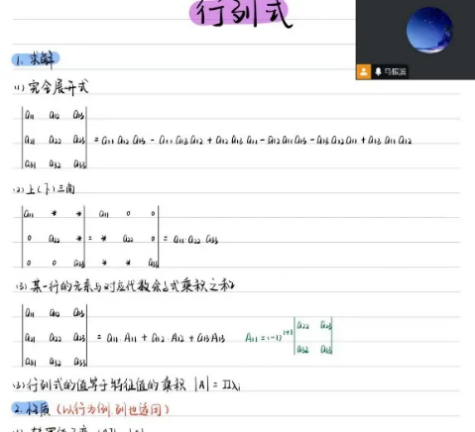Image resolution: width=475 pixels, height=432 pixels.
Task: Click the green A11 cofactor definition
Action: [289, 336]
